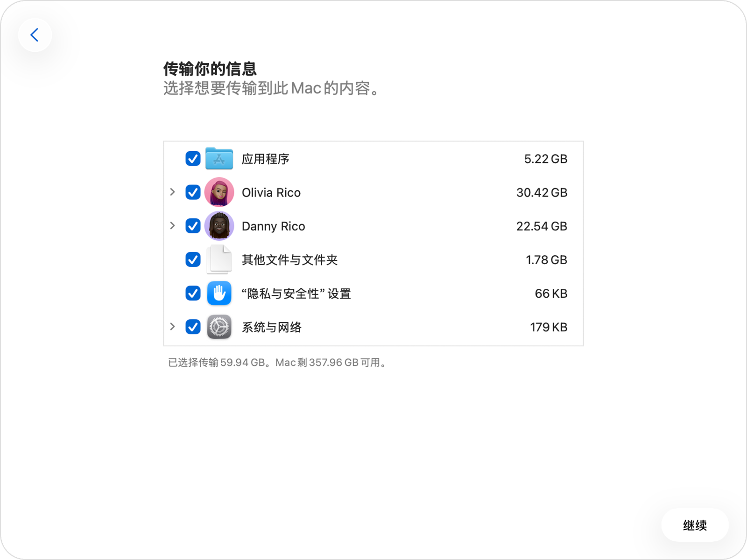Click the 其他文件与文件夹 label
This screenshot has height=560, width=747.
point(289,260)
